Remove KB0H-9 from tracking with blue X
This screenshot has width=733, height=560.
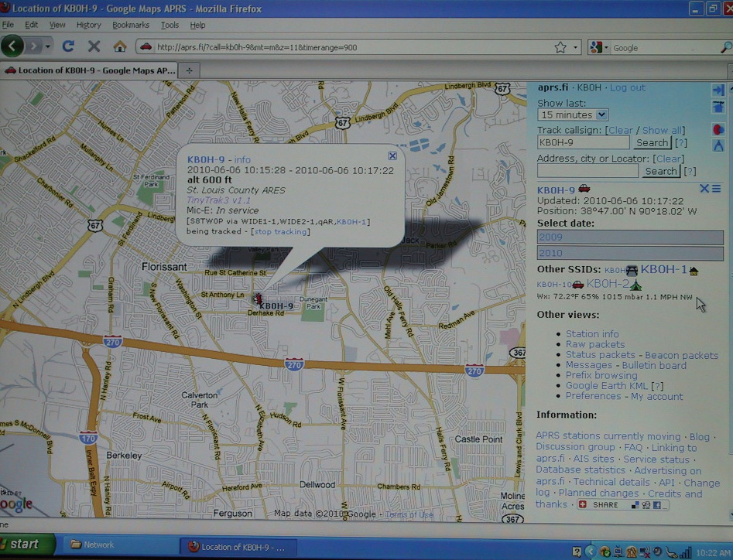point(704,189)
